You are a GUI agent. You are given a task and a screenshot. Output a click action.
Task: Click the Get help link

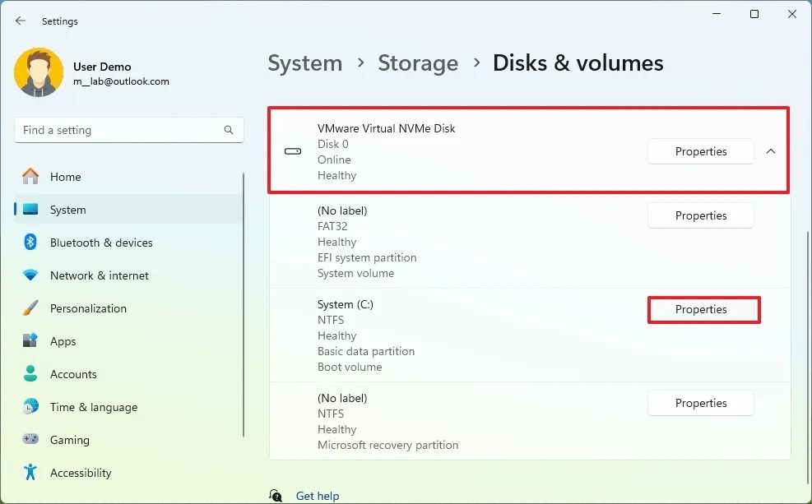coord(318,496)
